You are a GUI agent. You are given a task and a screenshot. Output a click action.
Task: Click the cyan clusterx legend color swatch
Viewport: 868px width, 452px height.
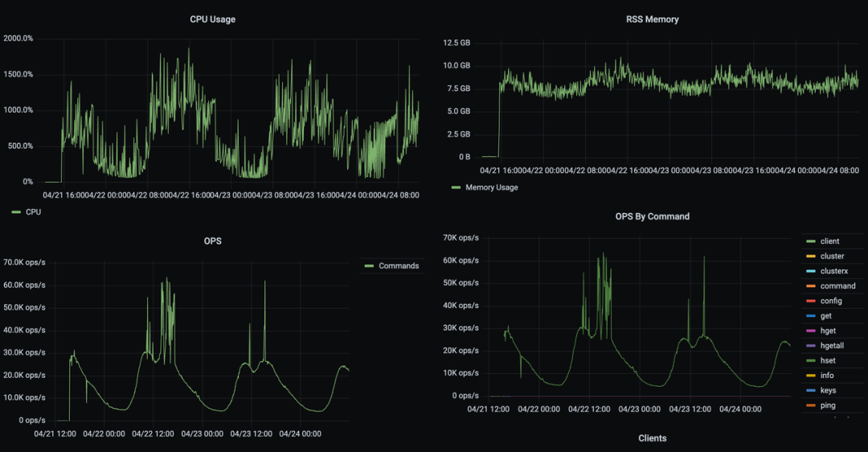point(811,271)
